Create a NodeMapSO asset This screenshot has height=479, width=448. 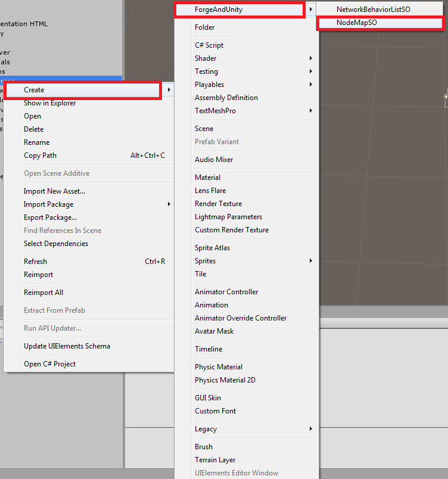[x=379, y=23]
